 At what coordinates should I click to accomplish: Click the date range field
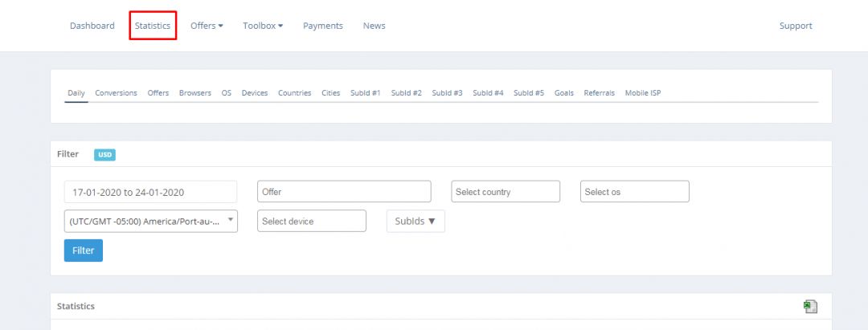point(150,192)
